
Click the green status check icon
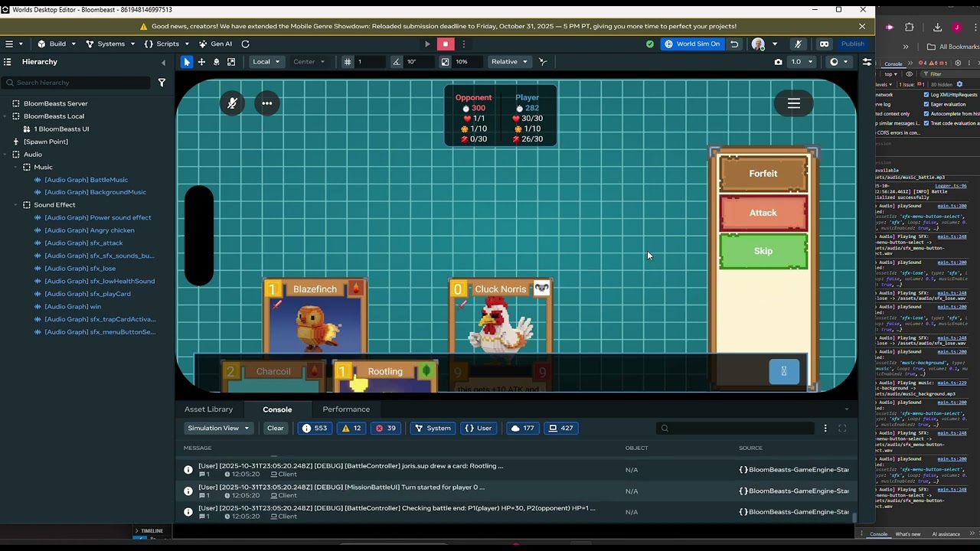(650, 44)
